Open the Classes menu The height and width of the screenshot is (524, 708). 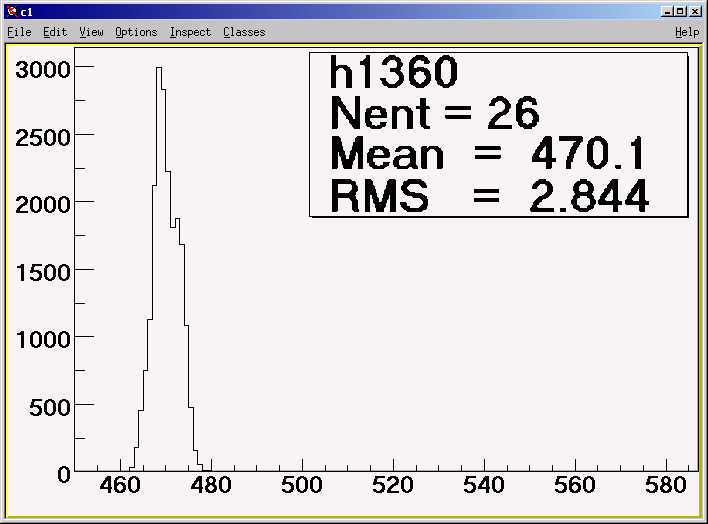click(x=244, y=32)
